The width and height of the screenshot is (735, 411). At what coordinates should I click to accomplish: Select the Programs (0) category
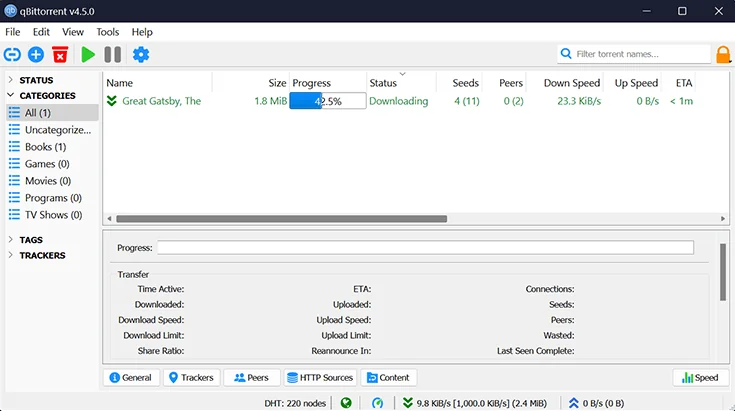pyautogui.click(x=52, y=198)
